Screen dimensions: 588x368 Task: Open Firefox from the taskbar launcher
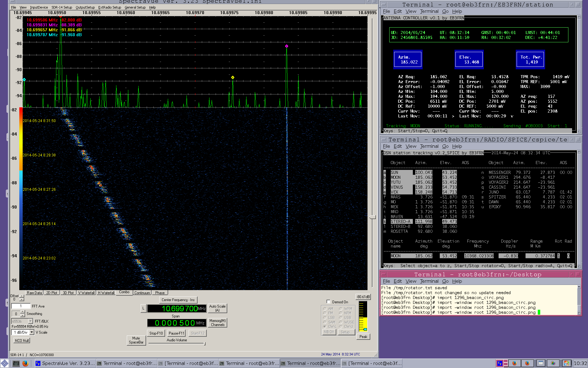coord(25,363)
